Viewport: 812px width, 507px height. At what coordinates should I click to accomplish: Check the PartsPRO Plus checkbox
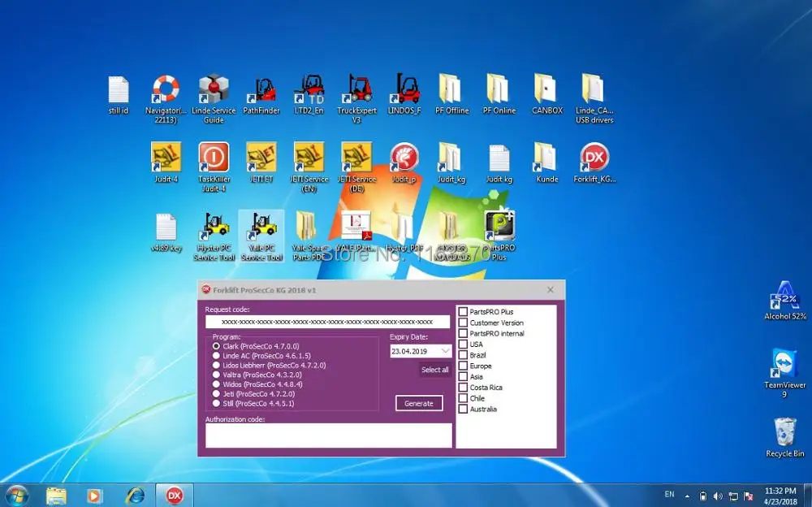[x=463, y=312]
